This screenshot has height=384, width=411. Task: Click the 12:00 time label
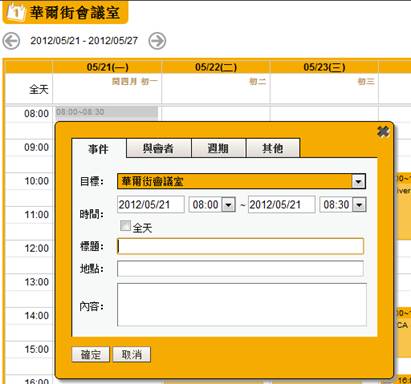[x=36, y=248]
